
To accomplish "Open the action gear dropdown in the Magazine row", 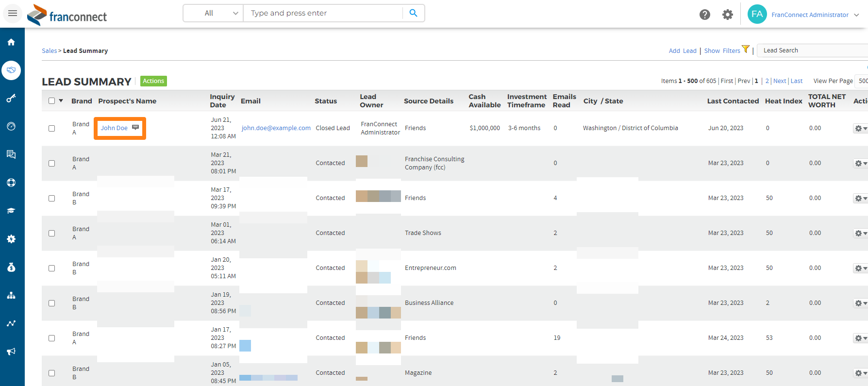I will (x=860, y=373).
